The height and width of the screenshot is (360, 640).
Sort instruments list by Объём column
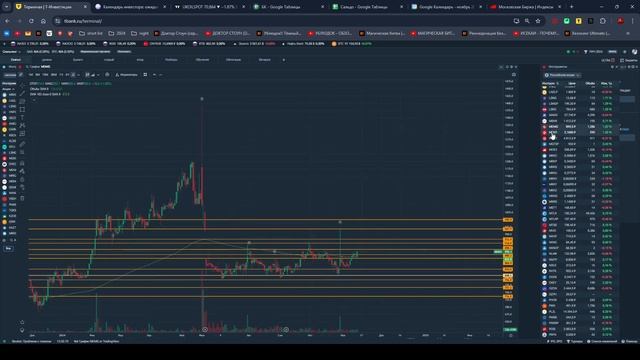(x=590, y=83)
